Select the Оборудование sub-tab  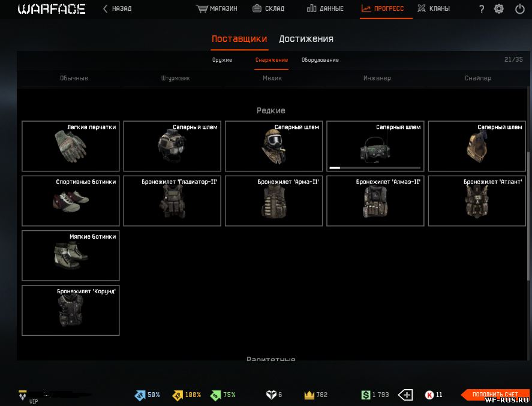coord(320,60)
